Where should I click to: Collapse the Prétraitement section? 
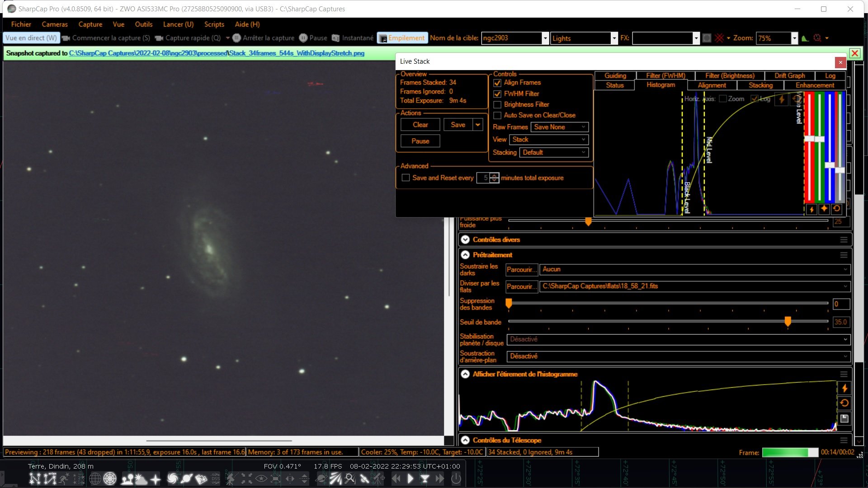point(465,255)
